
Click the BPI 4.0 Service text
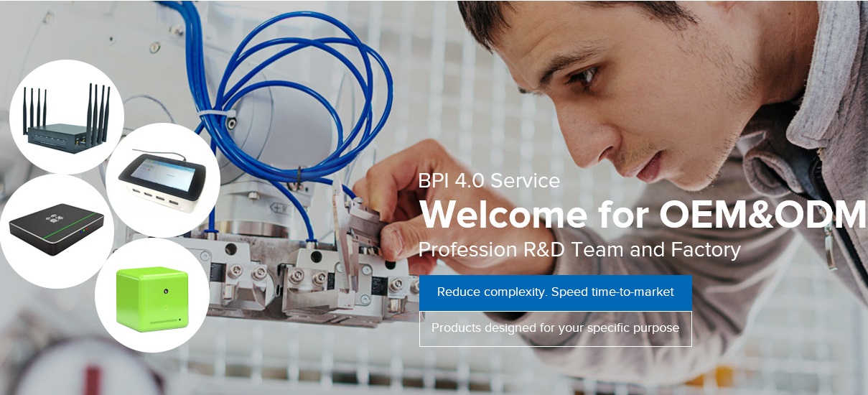click(489, 180)
